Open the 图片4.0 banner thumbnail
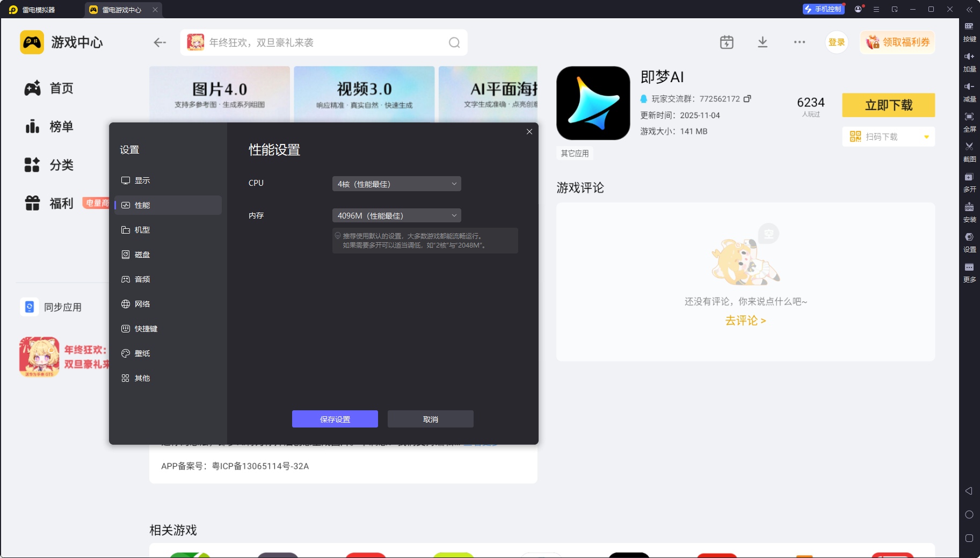980x558 pixels. tap(220, 95)
